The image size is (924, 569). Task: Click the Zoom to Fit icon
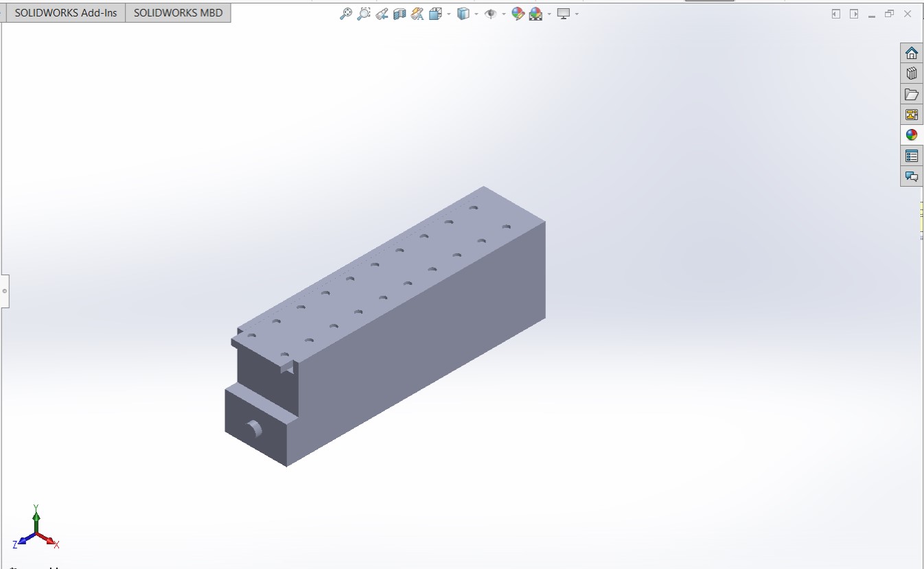point(346,14)
